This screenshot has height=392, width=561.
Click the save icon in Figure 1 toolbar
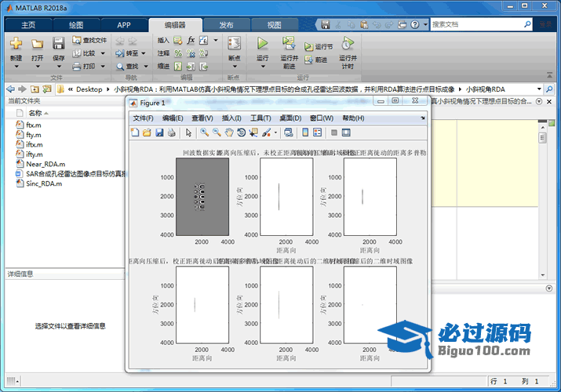tap(159, 132)
